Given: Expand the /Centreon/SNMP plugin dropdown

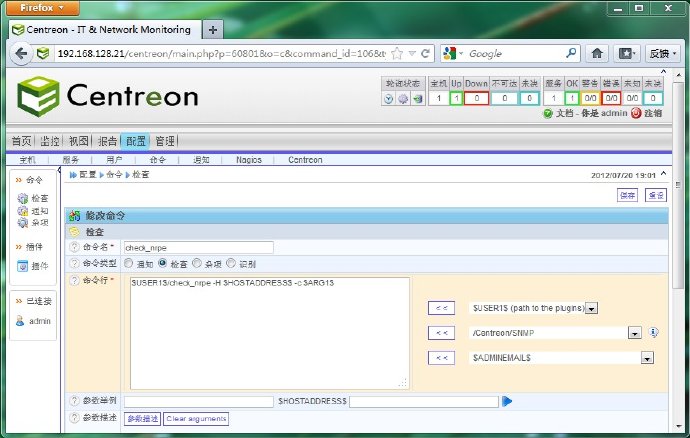Looking at the screenshot, I should pos(634,333).
